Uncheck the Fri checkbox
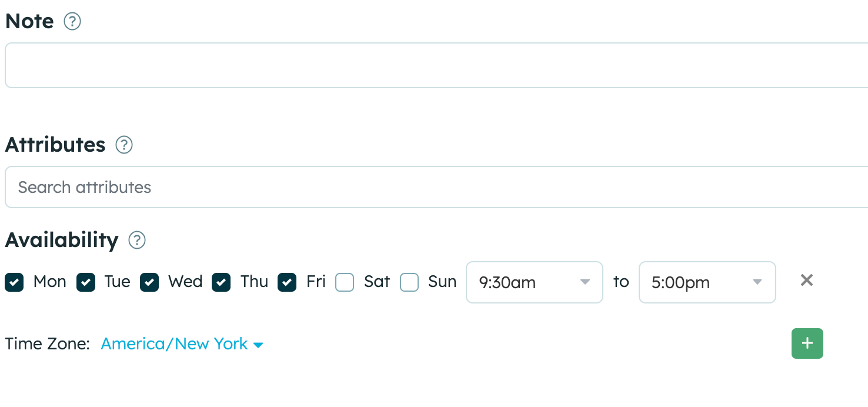Image resolution: width=868 pixels, height=407 pixels. (x=287, y=282)
